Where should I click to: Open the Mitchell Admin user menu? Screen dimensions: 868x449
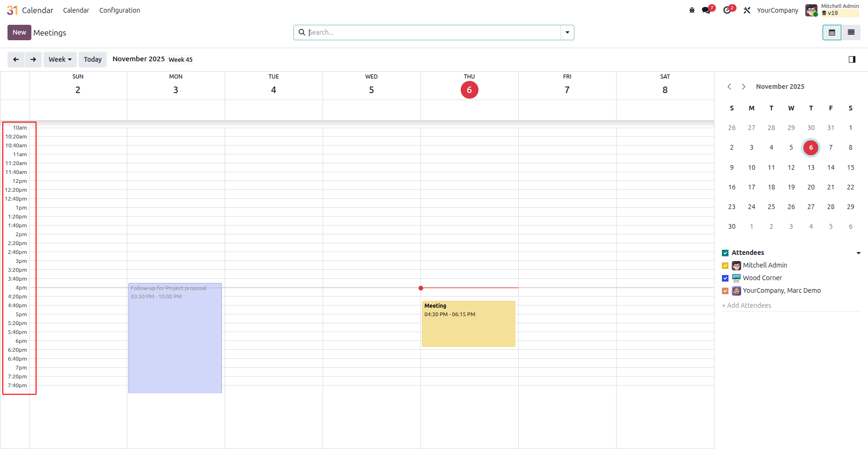click(x=832, y=10)
